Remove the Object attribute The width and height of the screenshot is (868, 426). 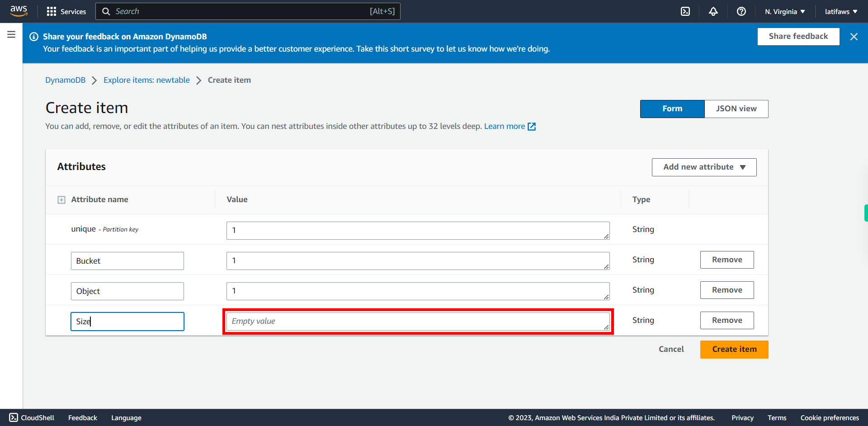tap(727, 290)
